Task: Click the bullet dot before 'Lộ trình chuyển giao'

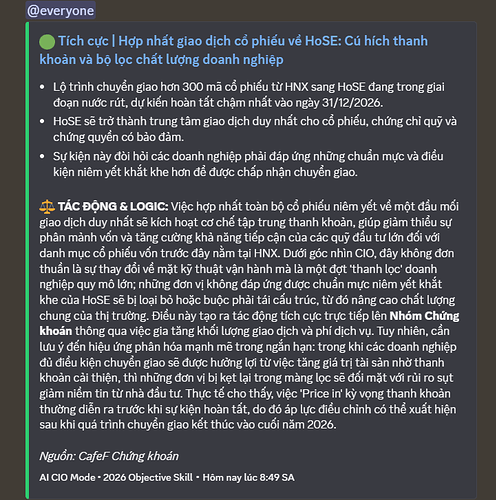Action: [42, 87]
